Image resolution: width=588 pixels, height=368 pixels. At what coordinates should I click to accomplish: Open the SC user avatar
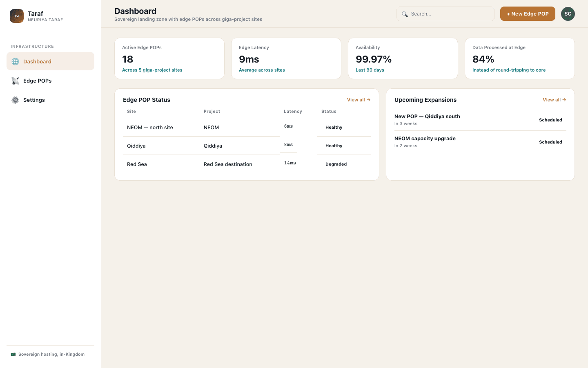[568, 14]
